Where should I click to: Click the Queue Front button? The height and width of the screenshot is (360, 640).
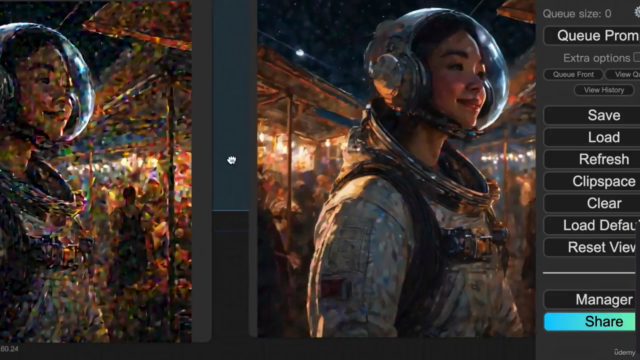tap(573, 74)
